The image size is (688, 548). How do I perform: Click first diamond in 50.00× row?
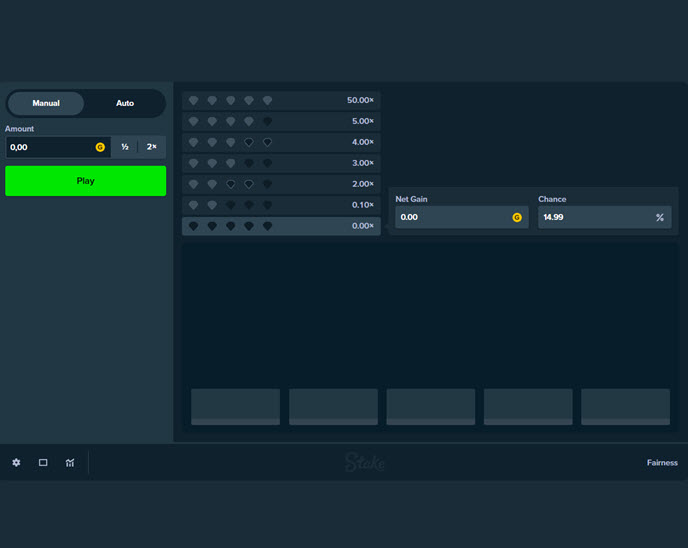pos(194,101)
